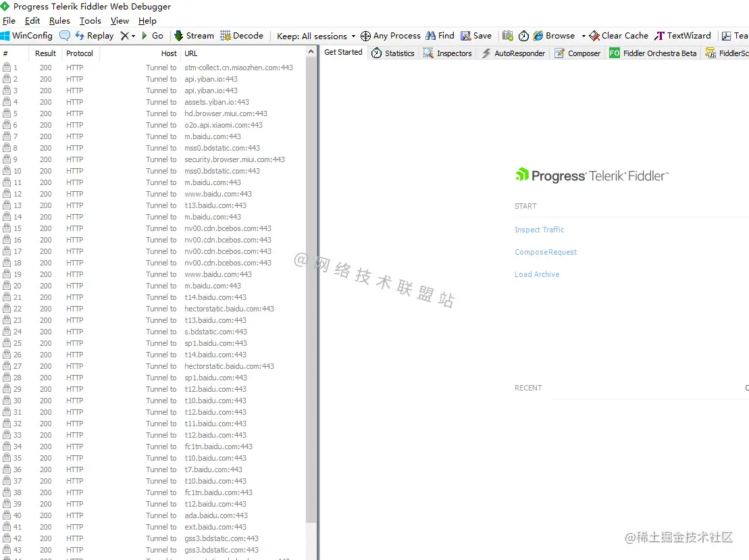Select session 12 www.baidu.com:443
The height and width of the screenshot is (560, 749).
pos(153,193)
